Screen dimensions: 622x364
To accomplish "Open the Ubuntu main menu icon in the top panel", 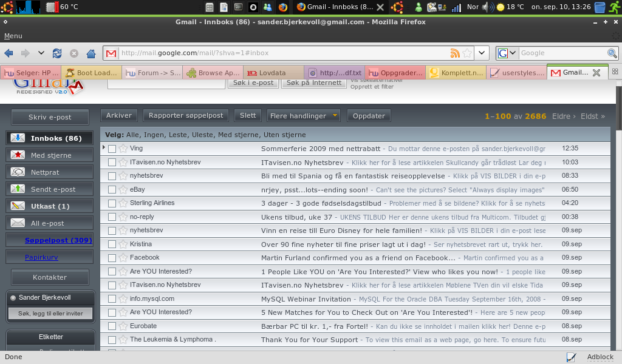I will tap(7, 7).
